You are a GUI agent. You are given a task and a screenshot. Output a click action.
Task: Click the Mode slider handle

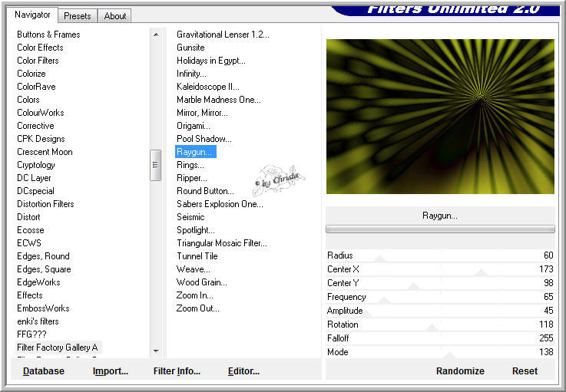(x=449, y=355)
